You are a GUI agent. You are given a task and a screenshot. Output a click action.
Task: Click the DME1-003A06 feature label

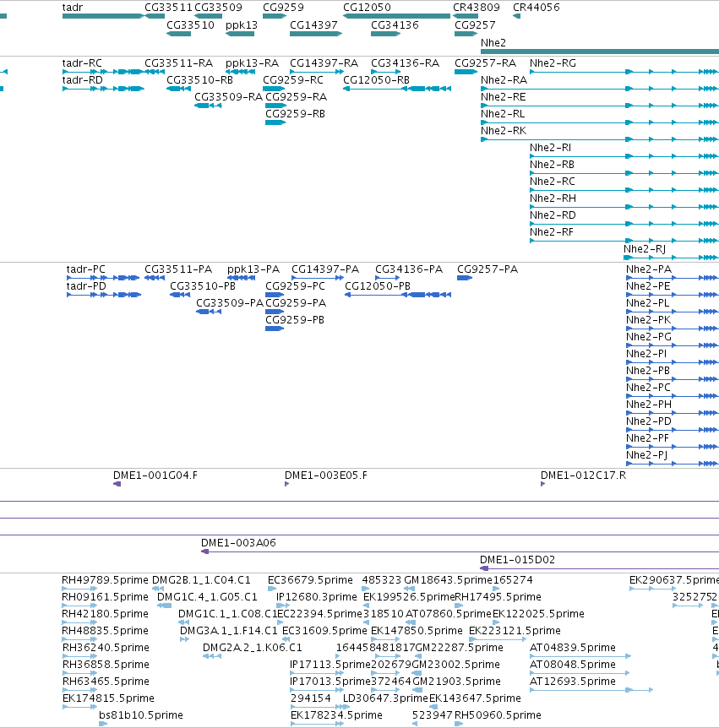pos(238,543)
